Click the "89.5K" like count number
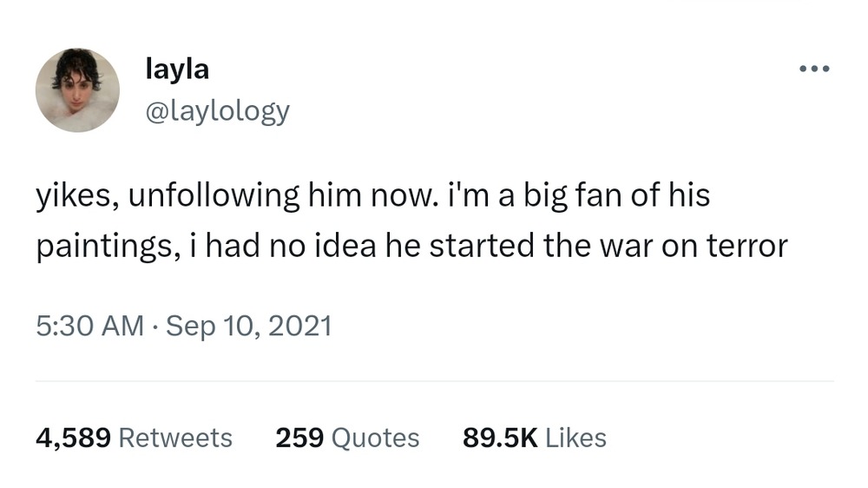The height and width of the screenshot is (488, 868). coord(503,438)
